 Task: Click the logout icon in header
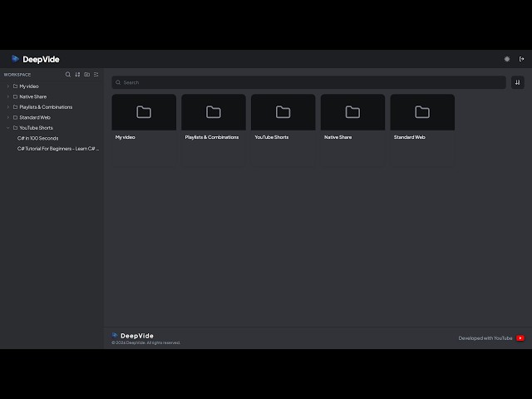click(521, 59)
